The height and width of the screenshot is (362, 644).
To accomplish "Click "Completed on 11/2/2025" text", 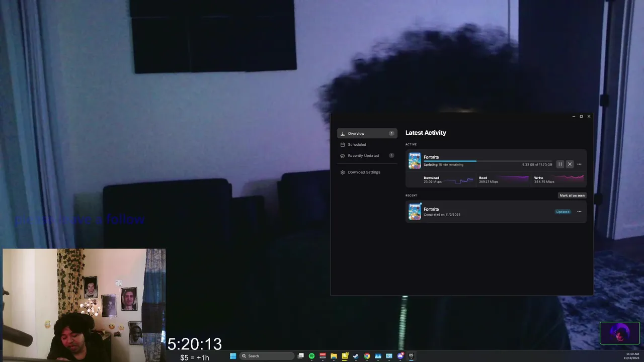I will (442, 215).
